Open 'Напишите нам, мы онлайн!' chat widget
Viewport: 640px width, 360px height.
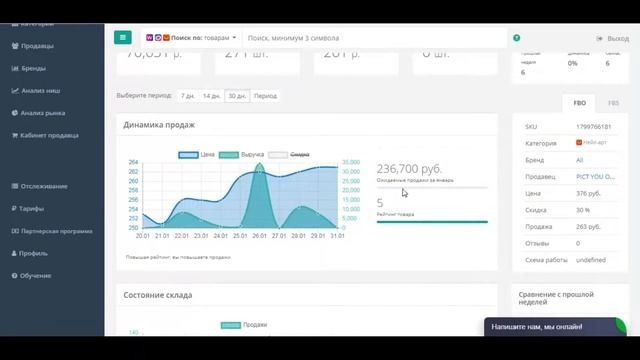click(x=554, y=327)
